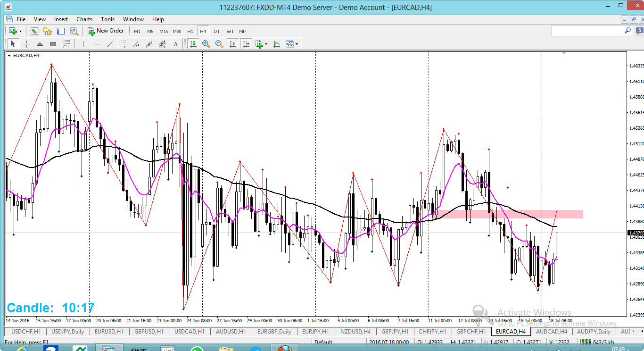Switch to the USDCHF,H1 chart tab

[x=26, y=332]
